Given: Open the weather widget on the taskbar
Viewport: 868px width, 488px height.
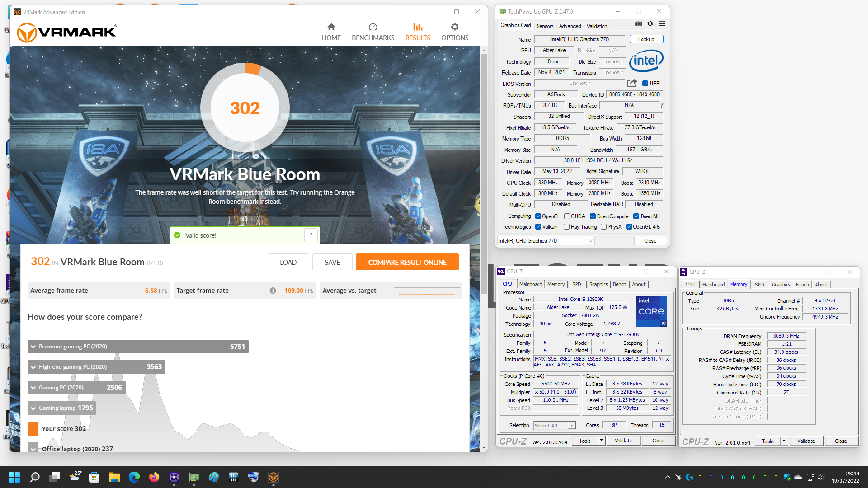Looking at the screenshot, I should tap(75, 476).
